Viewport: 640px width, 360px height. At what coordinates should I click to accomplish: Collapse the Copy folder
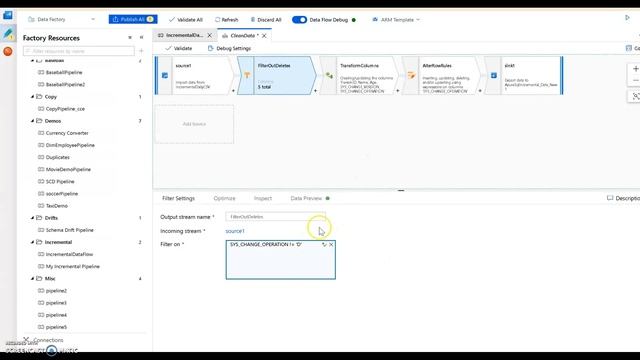click(32, 97)
